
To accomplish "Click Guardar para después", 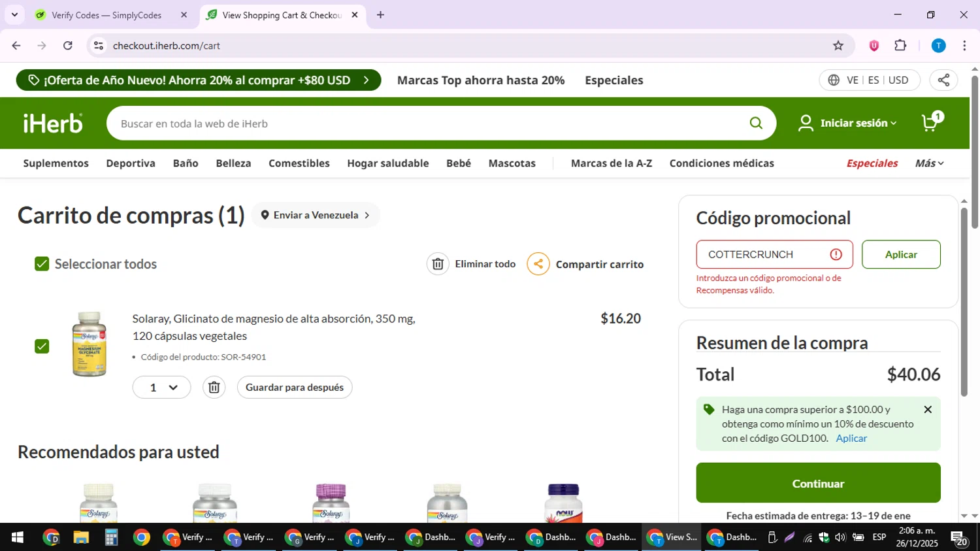I will pyautogui.click(x=295, y=387).
